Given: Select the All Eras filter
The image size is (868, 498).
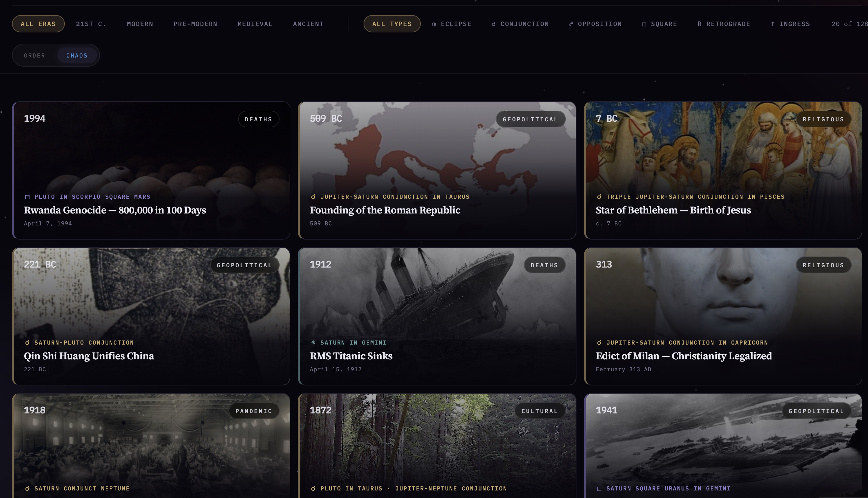Looking at the screenshot, I should tap(38, 24).
